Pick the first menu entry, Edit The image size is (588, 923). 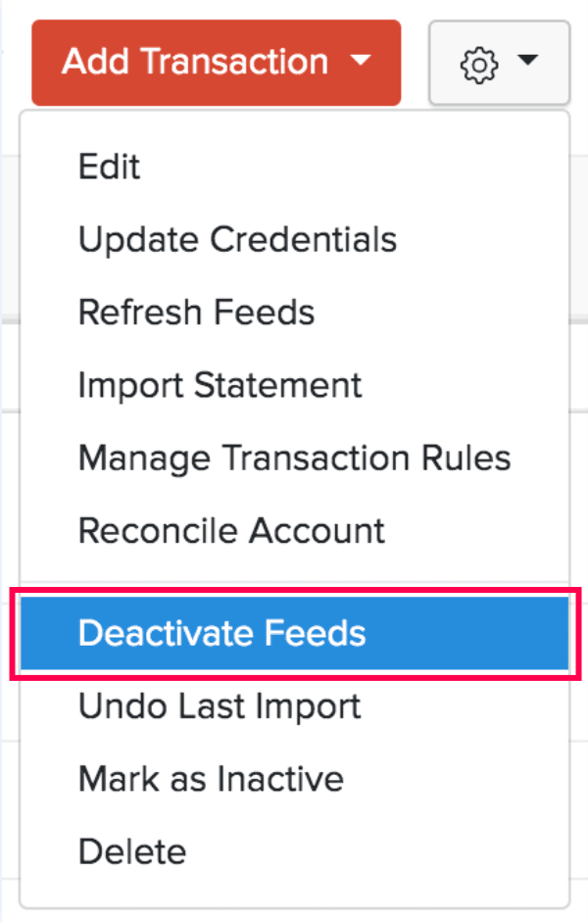click(110, 167)
